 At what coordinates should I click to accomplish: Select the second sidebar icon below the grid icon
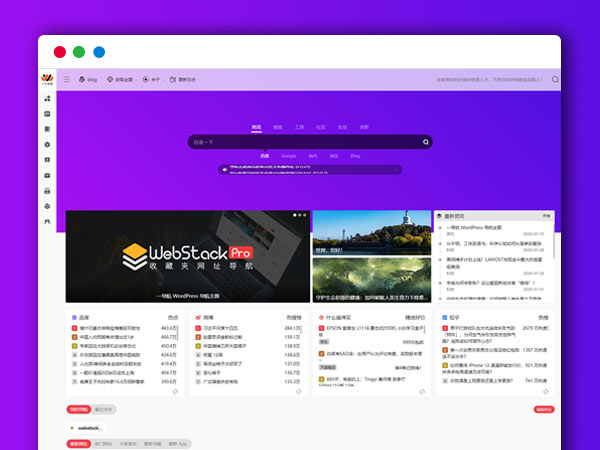pos(47,114)
